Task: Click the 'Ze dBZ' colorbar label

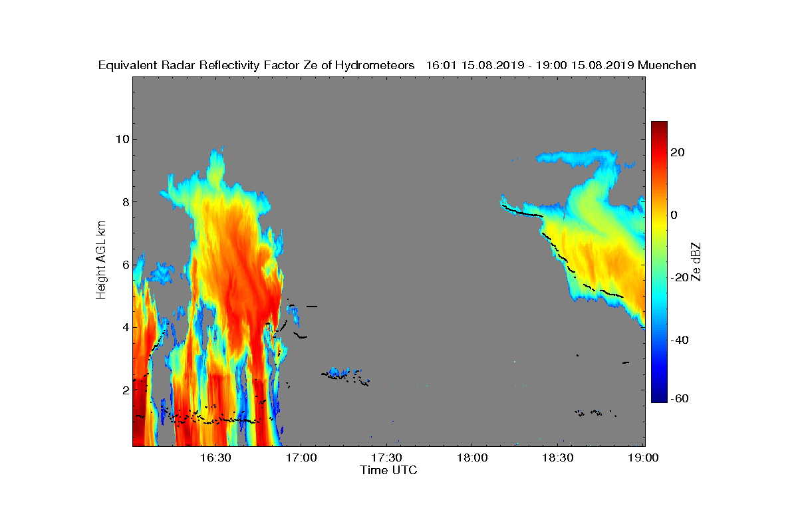Action: click(696, 261)
